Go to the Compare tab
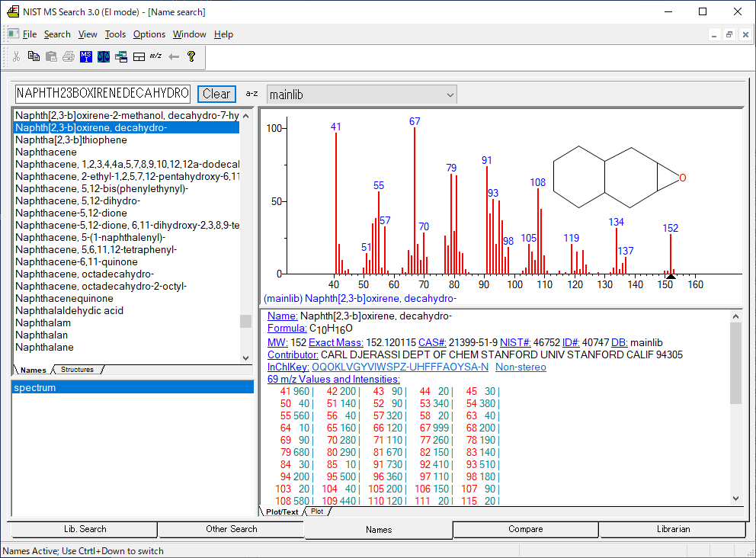 click(526, 529)
